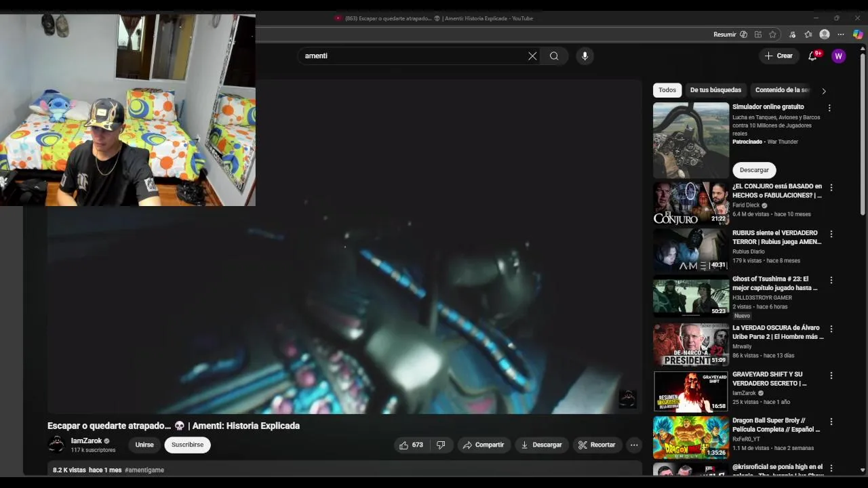Click the #amentigame hashtag

(144, 470)
